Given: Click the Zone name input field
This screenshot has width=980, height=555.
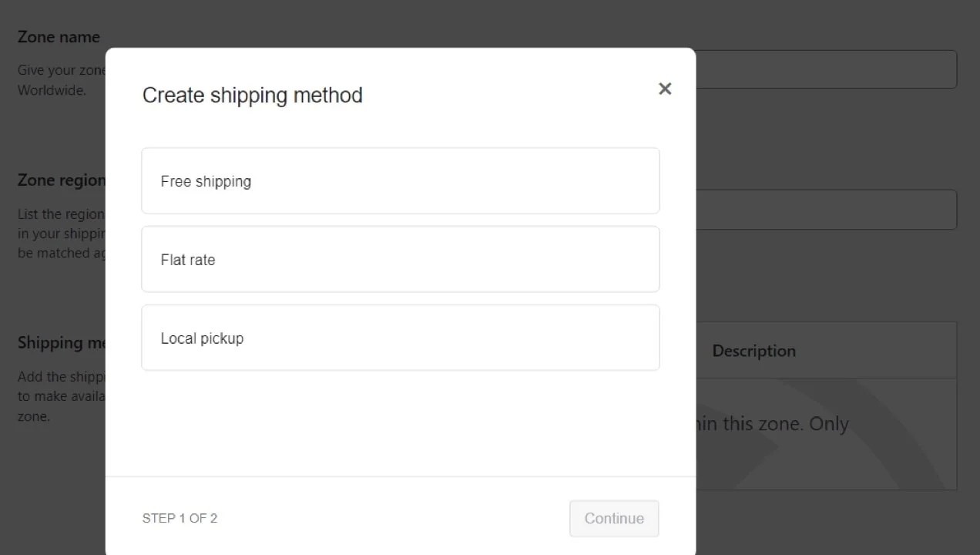Looking at the screenshot, I should [x=825, y=69].
